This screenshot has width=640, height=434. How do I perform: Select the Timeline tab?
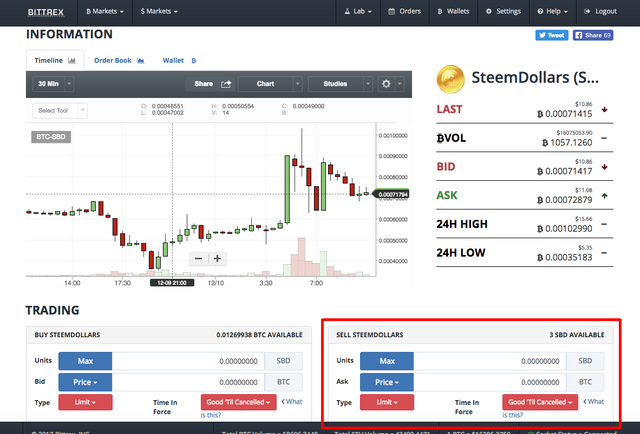pos(55,60)
